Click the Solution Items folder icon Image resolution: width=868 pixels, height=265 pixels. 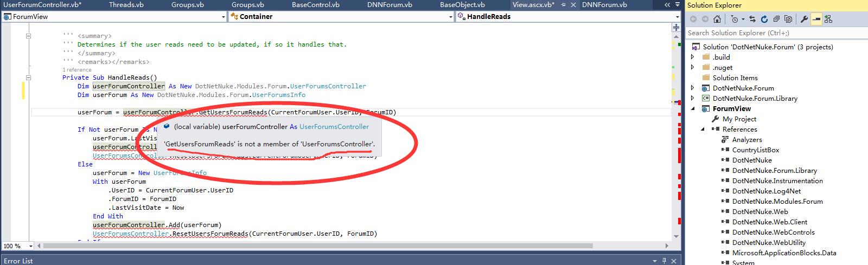click(x=706, y=77)
